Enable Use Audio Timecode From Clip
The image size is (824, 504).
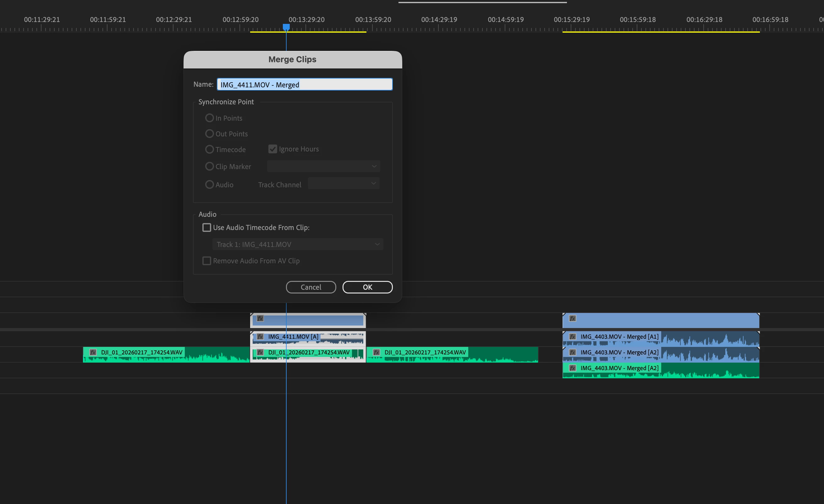207,227
